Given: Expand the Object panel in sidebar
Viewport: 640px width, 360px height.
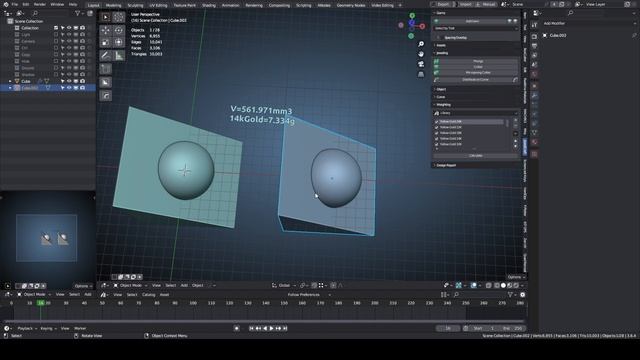Looking at the screenshot, I should [x=440, y=89].
